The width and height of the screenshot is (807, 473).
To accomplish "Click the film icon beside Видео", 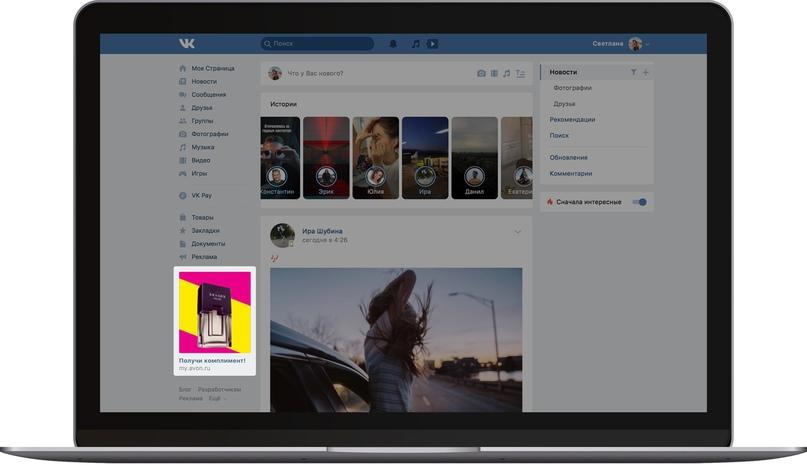I will tap(183, 160).
